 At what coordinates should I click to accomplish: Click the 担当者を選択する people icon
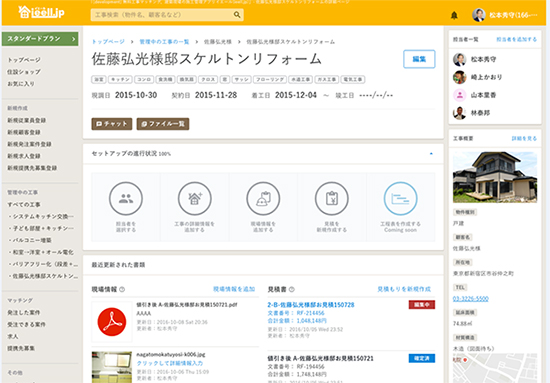point(126,199)
